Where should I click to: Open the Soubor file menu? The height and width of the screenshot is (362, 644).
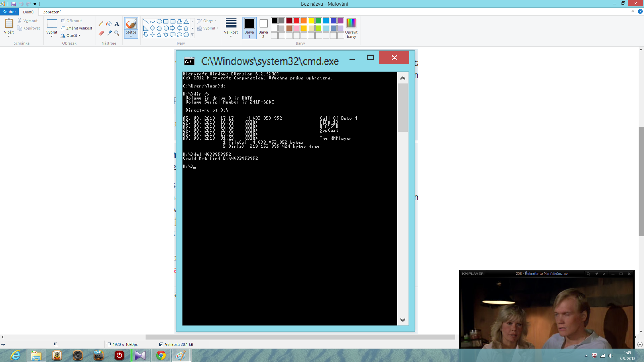[9, 12]
